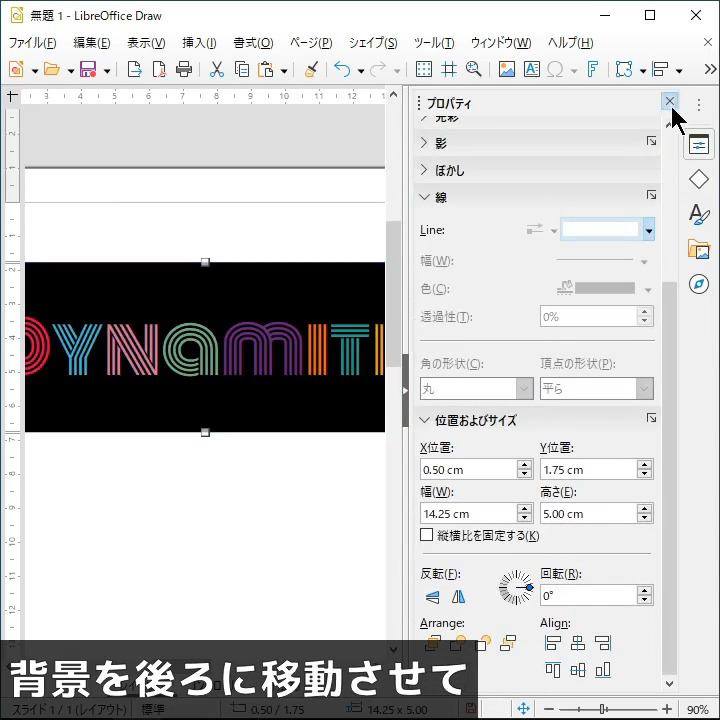Align object to bottom
Screen dimensions: 720x720
pyautogui.click(x=603, y=670)
